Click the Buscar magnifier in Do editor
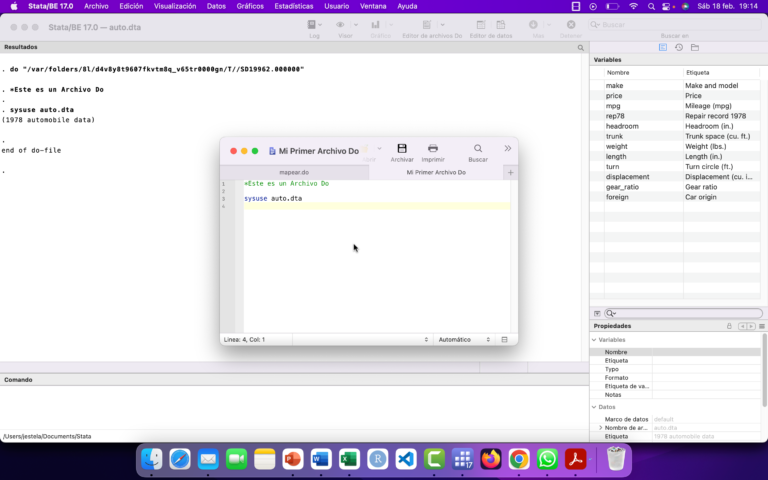Screen dimensions: 768x480 478,148
